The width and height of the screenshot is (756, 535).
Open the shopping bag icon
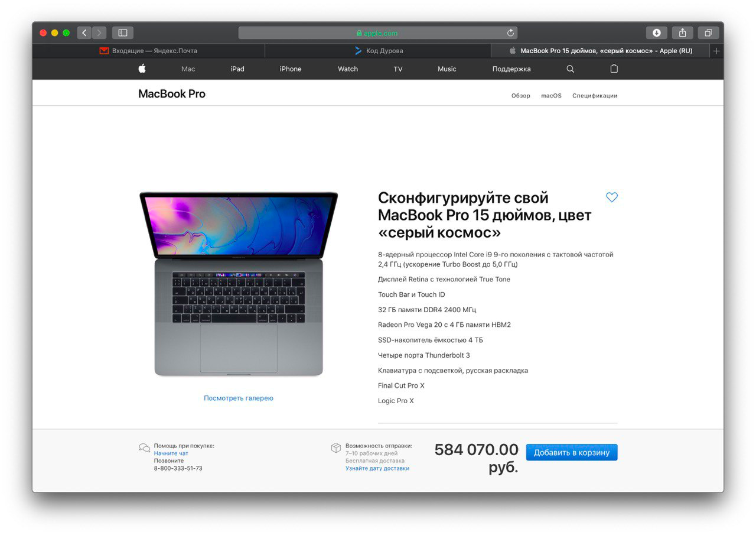[x=614, y=69]
